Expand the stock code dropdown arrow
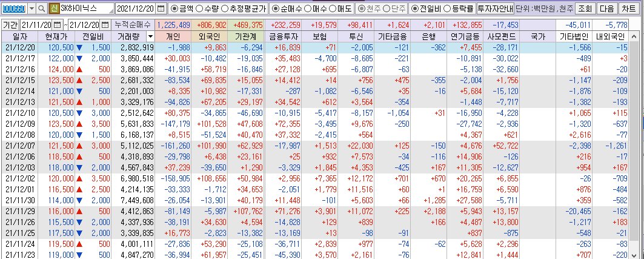Viewport: 644px width, 259px height. (32, 8)
